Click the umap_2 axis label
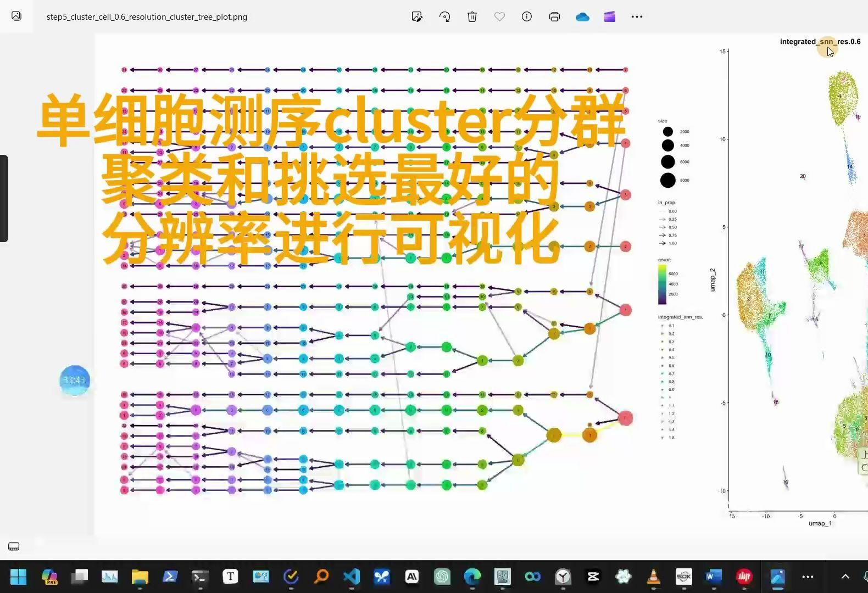The height and width of the screenshot is (593, 868). tap(713, 279)
